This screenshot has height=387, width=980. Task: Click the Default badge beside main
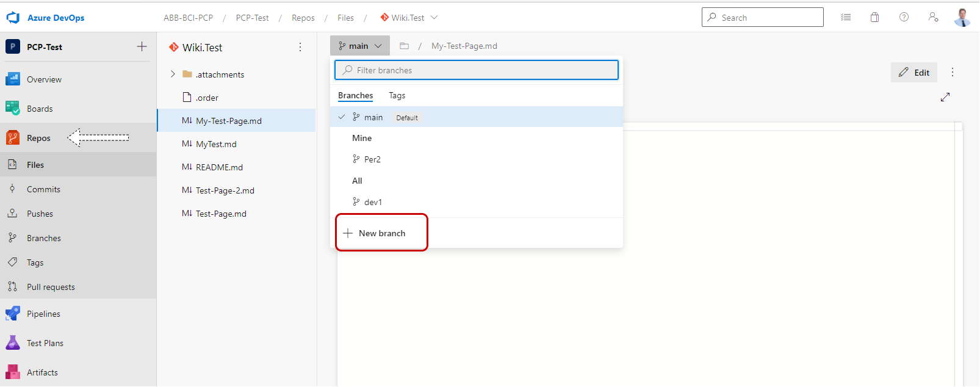(x=407, y=118)
